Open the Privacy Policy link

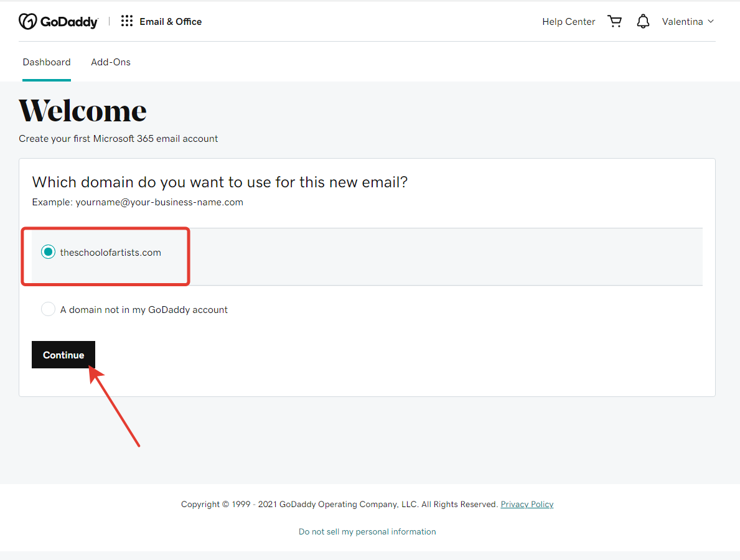(x=527, y=505)
